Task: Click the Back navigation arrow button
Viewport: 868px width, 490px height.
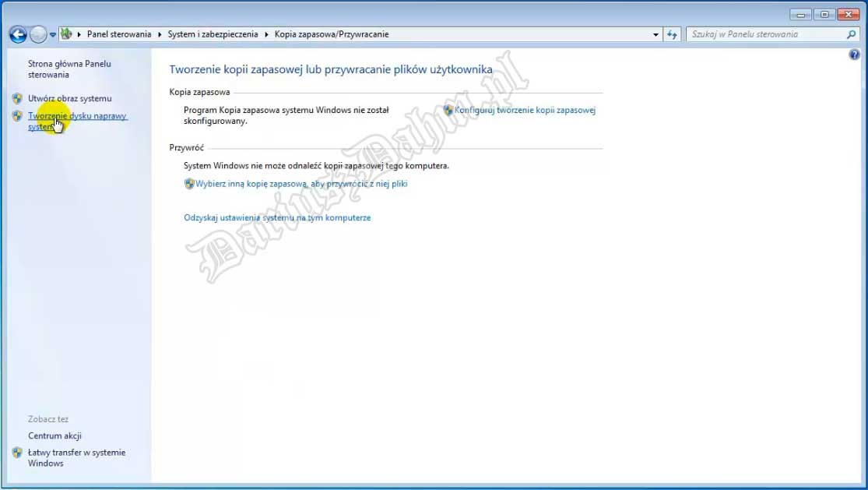Action: point(18,34)
